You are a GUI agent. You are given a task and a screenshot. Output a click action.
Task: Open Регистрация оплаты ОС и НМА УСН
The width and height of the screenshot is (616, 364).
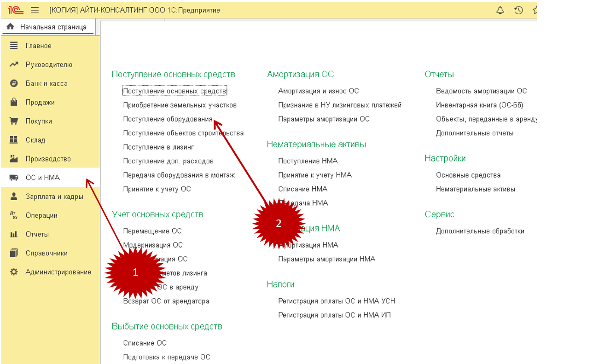[x=337, y=301]
